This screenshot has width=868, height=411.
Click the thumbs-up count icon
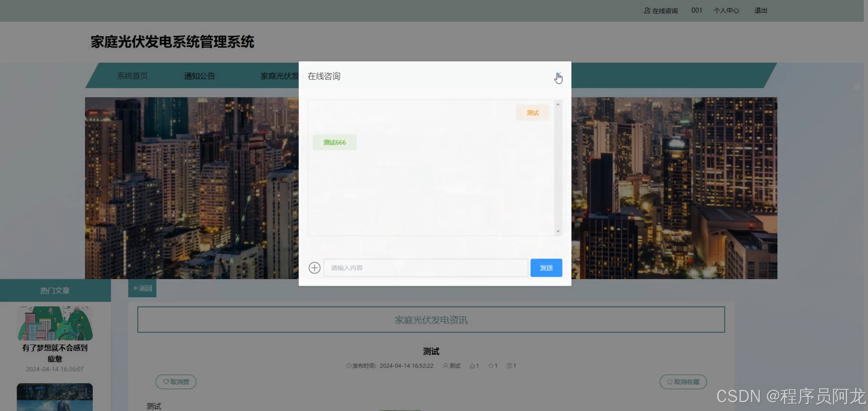472,366
